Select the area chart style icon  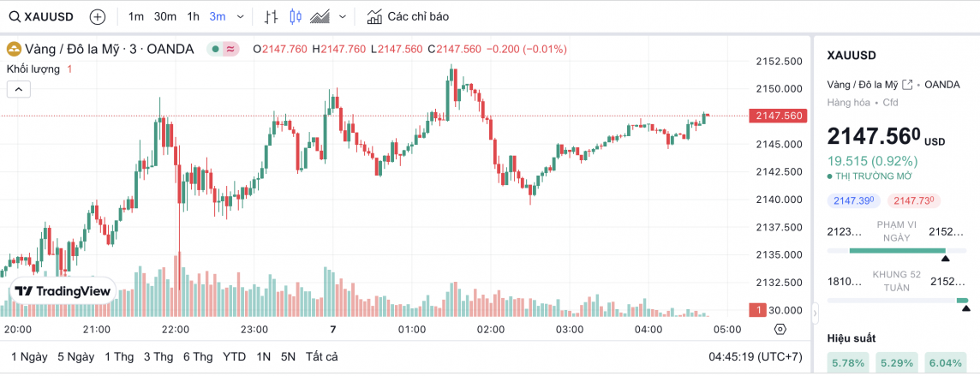(x=321, y=16)
